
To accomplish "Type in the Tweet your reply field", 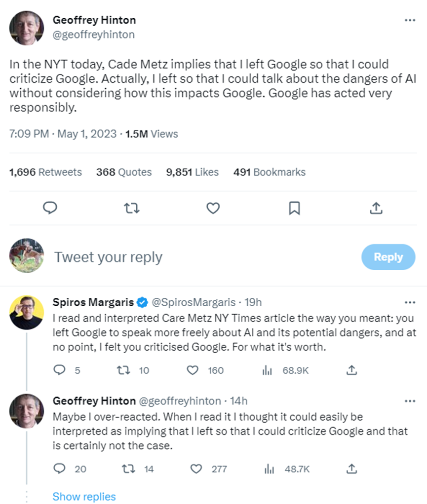I will (x=197, y=257).
